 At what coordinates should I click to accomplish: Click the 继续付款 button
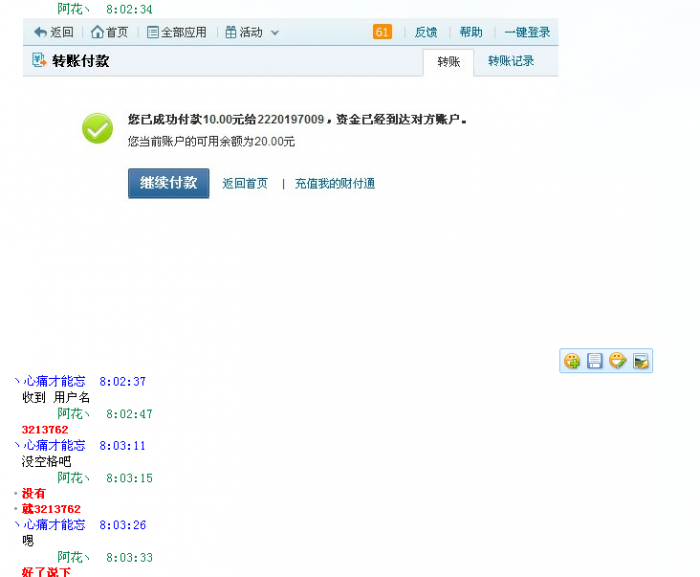tap(168, 183)
